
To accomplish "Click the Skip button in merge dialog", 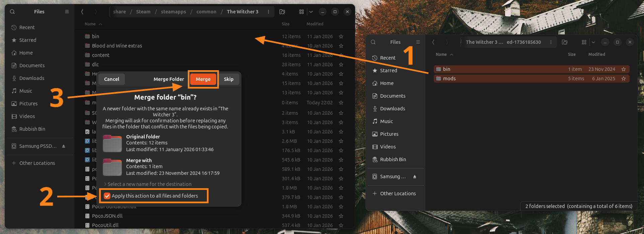I will [x=229, y=79].
